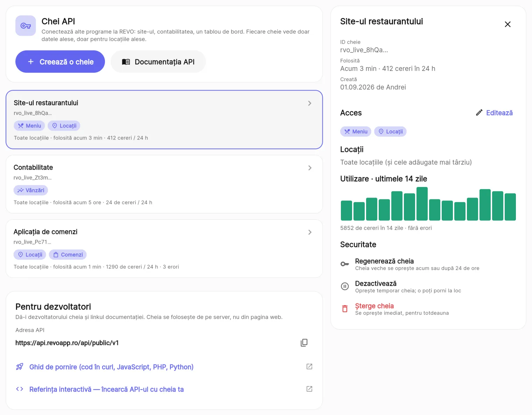Open Ghid de pornire link
532x415 pixels.
111,367
